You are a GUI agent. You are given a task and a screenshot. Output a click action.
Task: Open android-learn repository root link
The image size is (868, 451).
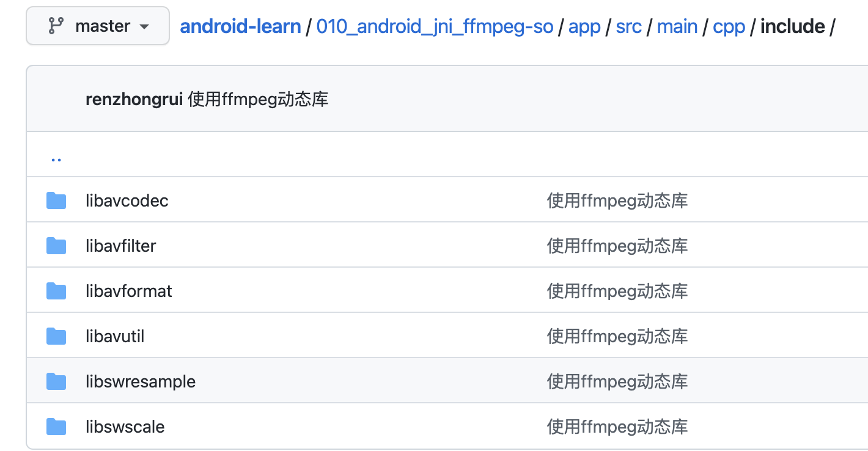point(240,26)
